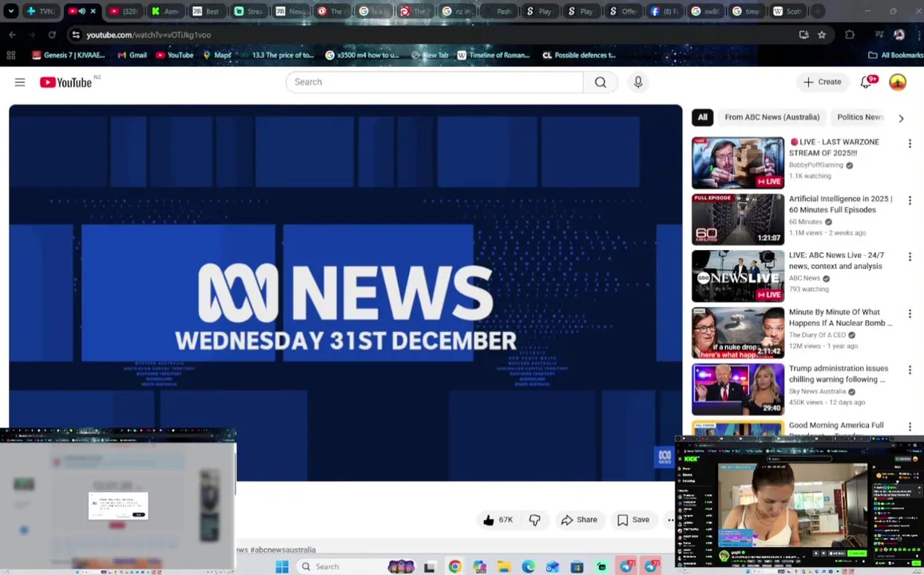Viewport: 924px width, 575px height.
Task: Open install/cast icon in address bar
Action: 803,35
